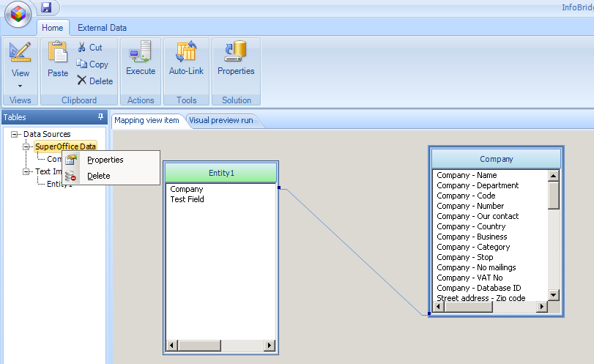Screen dimensions: 594x364
Task: Click Company list scroll down arrow
Action: [x=554, y=295]
